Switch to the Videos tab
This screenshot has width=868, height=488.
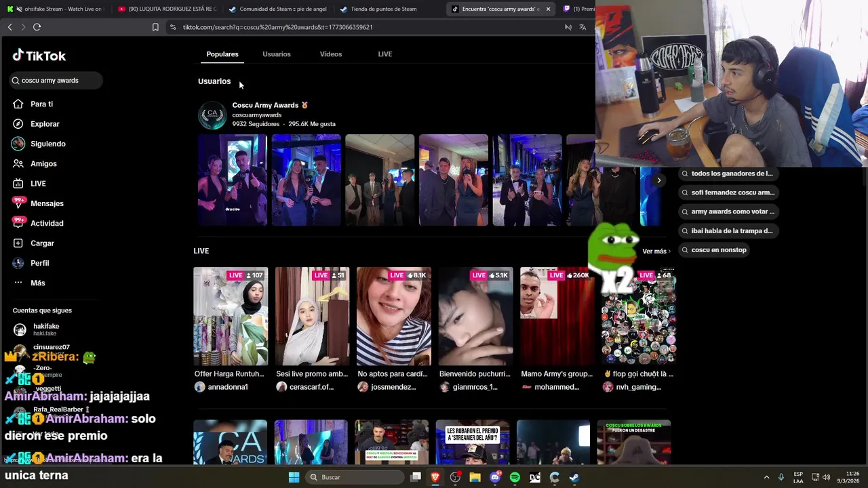point(331,54)
